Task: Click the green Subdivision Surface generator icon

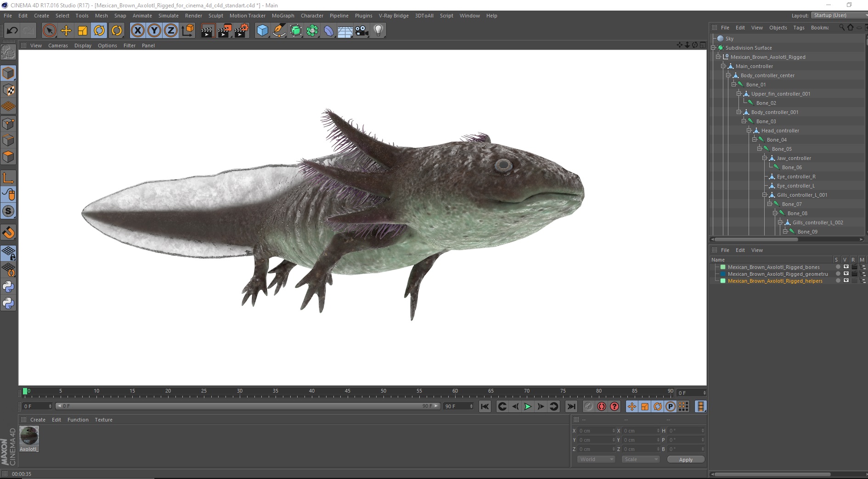Action: click(296, 31)
